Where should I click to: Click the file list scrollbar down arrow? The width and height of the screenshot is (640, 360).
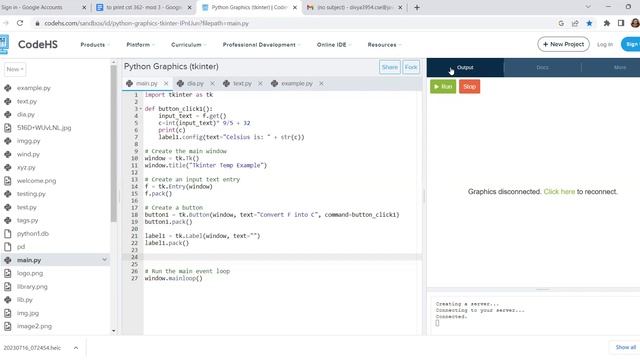pos(113,331)
